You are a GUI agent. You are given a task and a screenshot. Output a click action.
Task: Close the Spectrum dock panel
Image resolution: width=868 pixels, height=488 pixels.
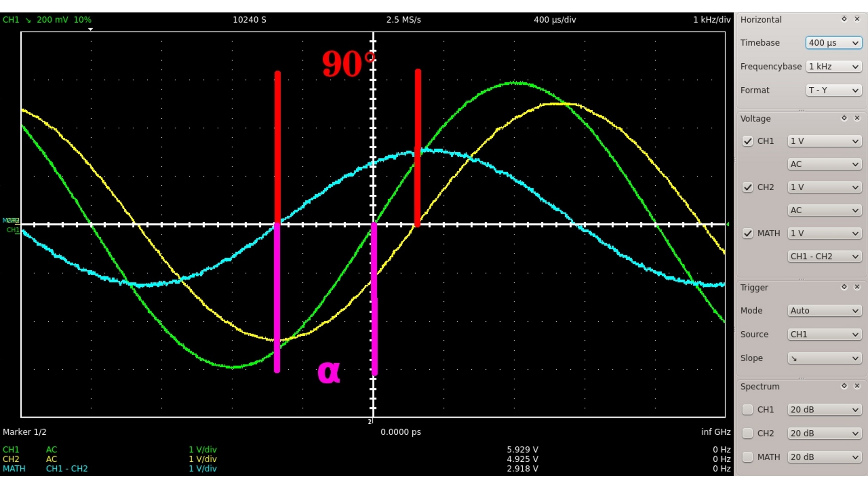[857, 386]
